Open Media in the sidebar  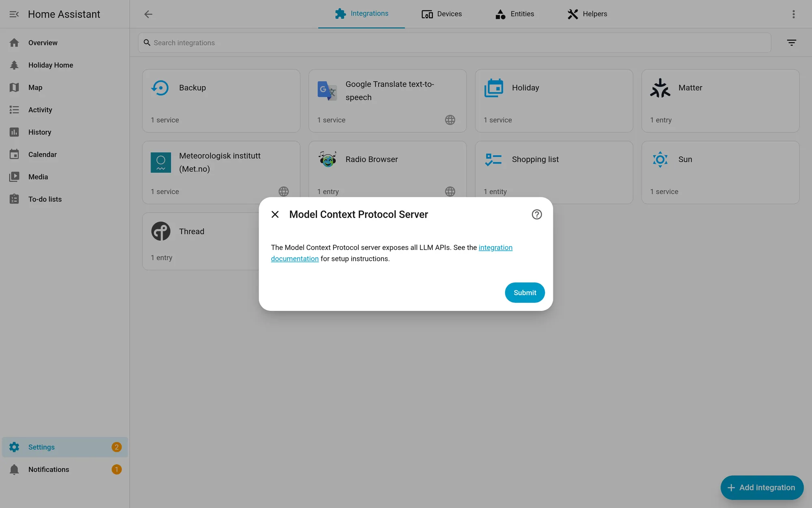coord(65,177)
